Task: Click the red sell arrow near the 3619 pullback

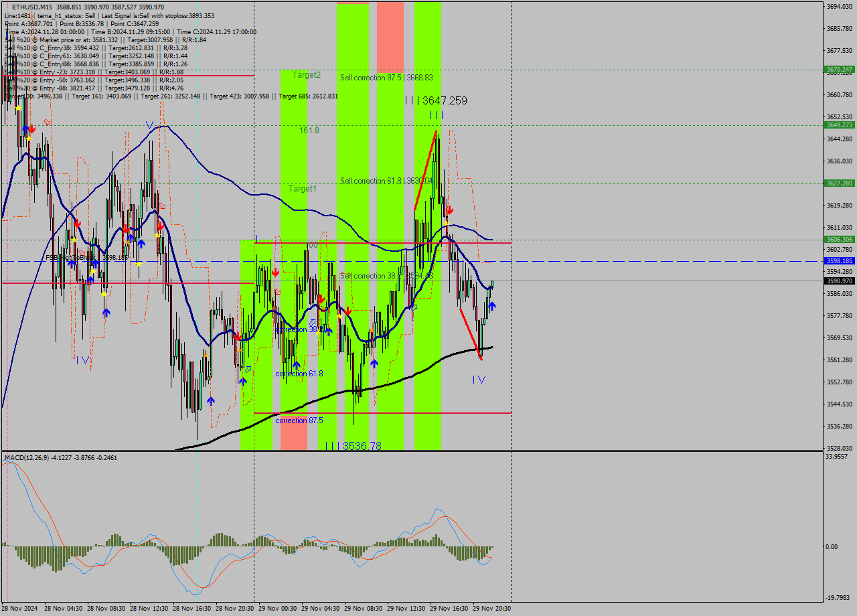Action: pos(449,210)
